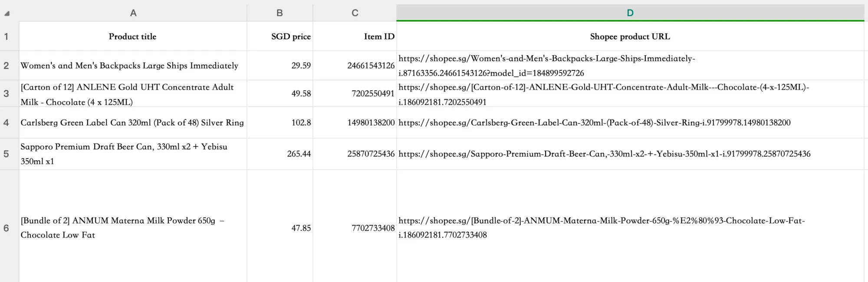Select column B header

pos(280,13)
